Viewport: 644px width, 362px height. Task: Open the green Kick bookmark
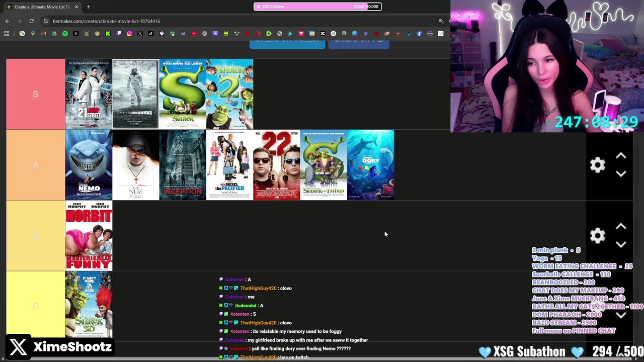point(108,34)
